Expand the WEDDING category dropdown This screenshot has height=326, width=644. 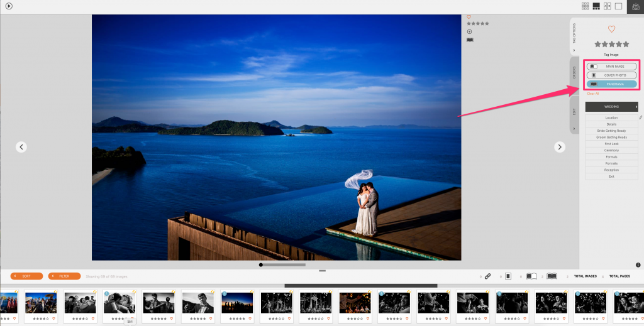[x=611, y=107]
